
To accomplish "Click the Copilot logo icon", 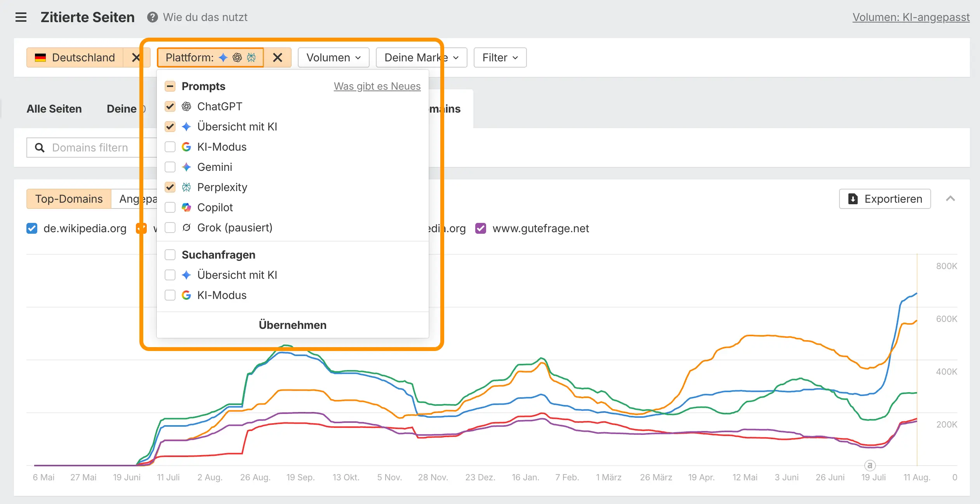I will [x=186, y=207].
